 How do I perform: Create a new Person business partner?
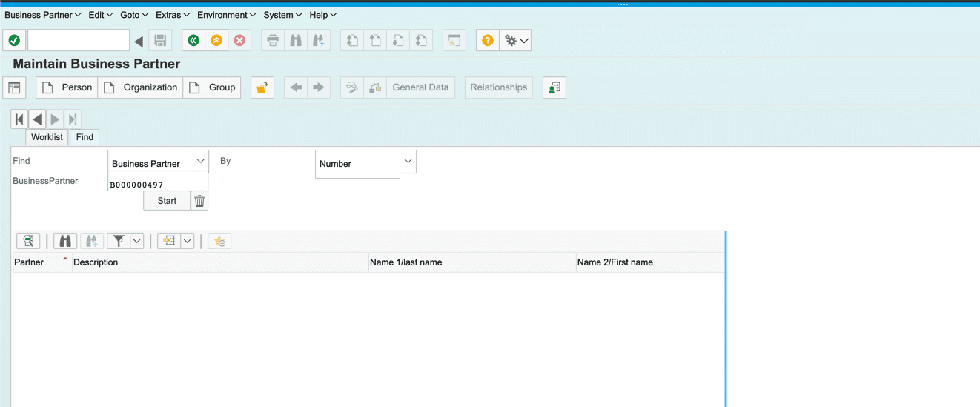(x=67, y=87)
